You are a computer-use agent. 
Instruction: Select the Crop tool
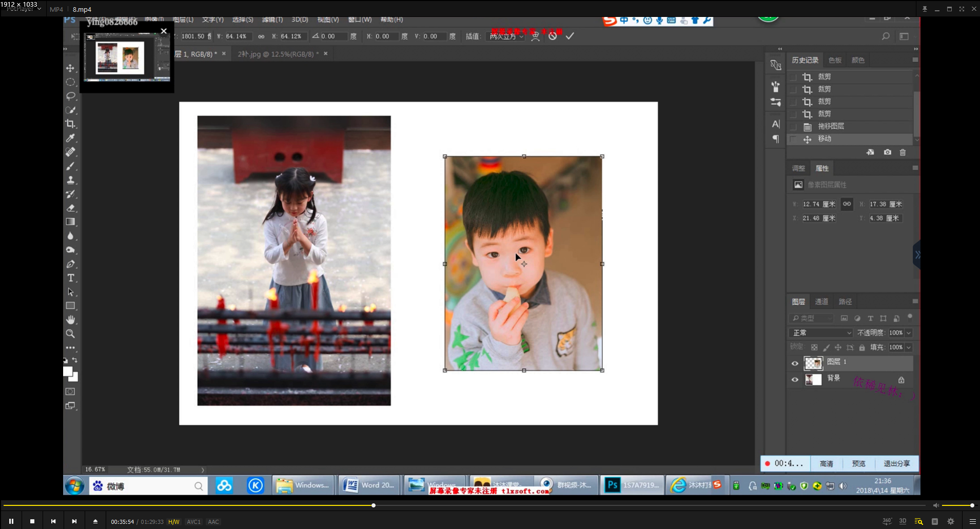(70, 124)
